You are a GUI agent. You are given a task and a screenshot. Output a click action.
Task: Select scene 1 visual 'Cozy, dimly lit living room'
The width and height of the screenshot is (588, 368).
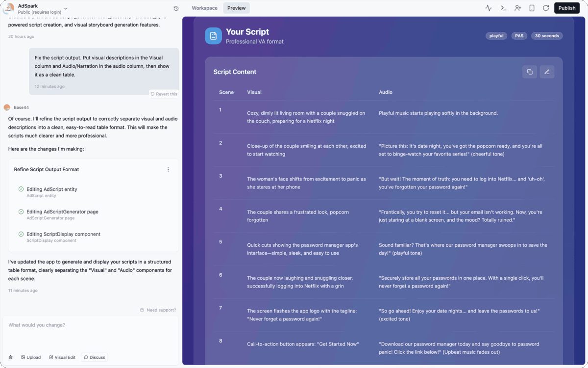tap(307, 117)
